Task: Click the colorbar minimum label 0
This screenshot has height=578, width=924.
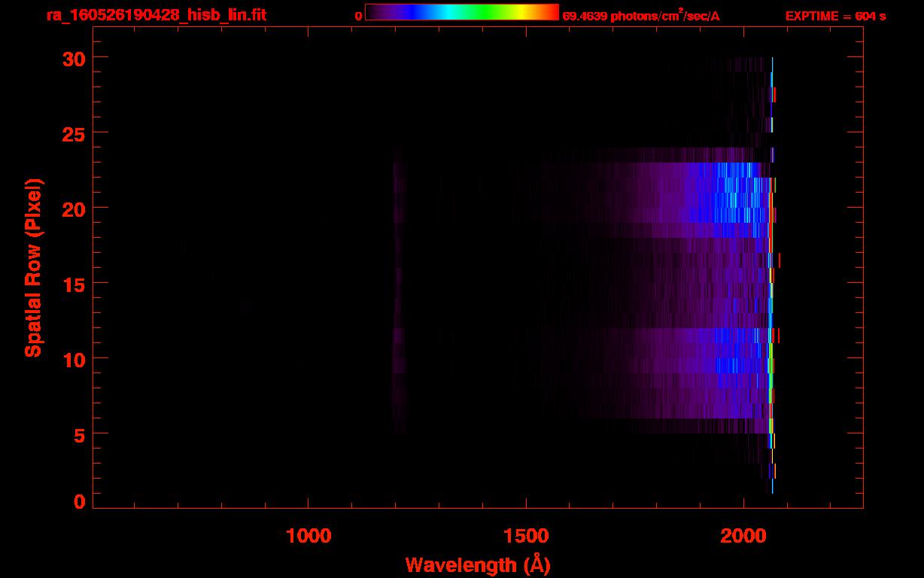Action: click(x=359, y=16)
